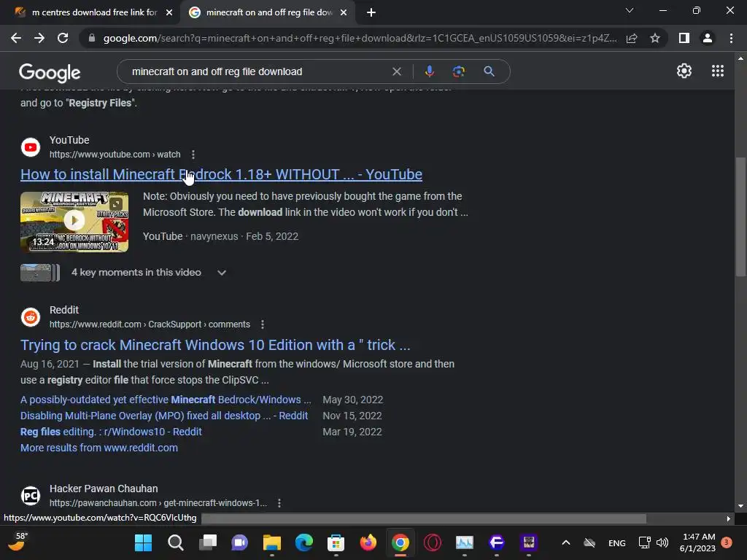The height and width of the screenshot is (560, 747).
Task: Open 'Reg files editing. : r/Windows10' link
Action: [111, 432]
